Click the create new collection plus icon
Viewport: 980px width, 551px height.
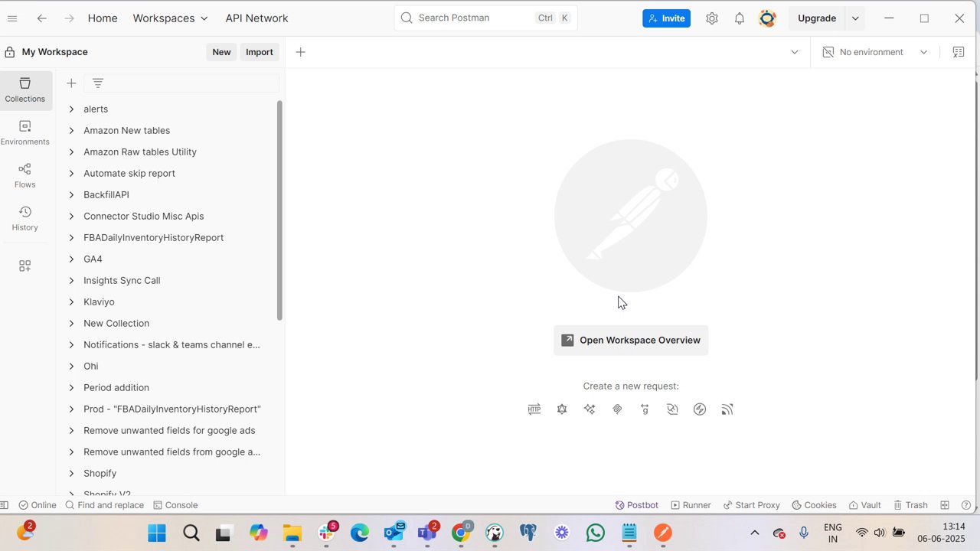click(71, 83)
